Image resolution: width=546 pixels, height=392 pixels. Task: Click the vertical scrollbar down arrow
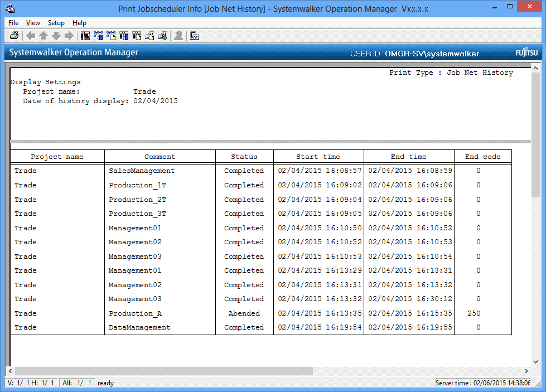(x=535, y=361)
